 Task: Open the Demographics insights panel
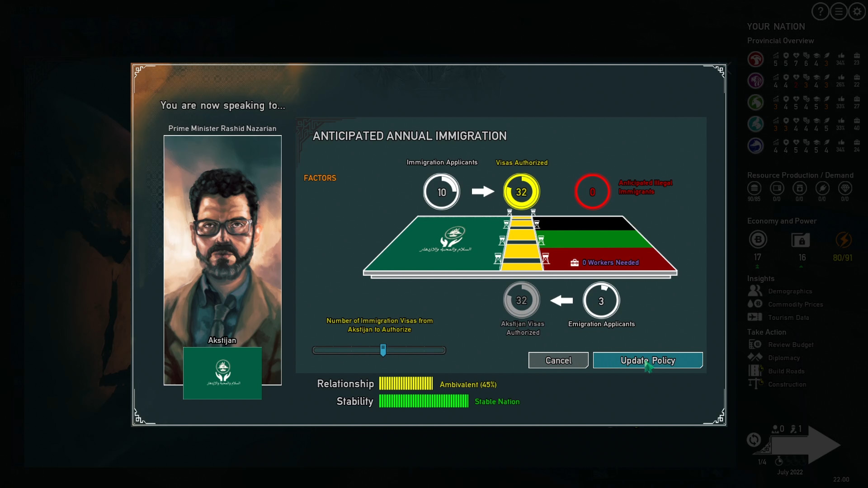(790, 291)
